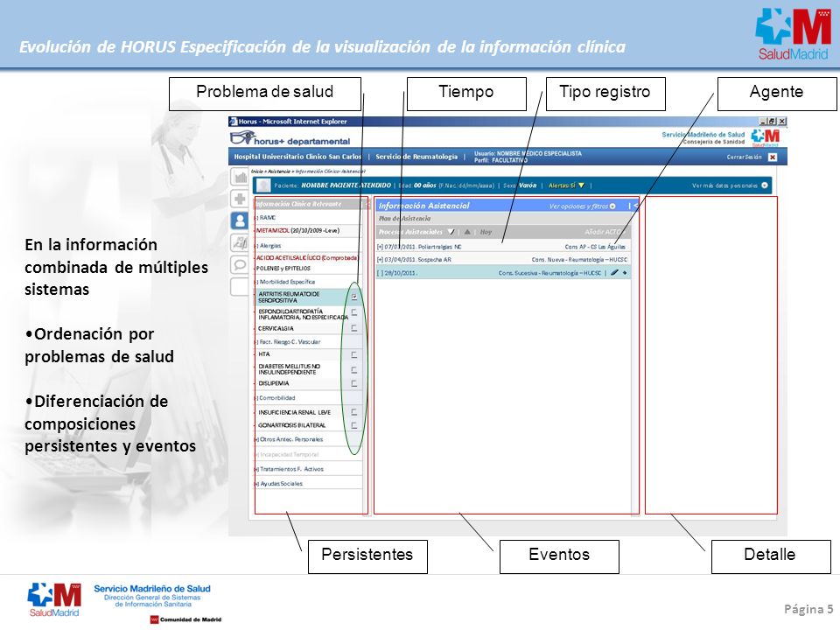Image resolution: width=840 pixels, height=630 pixels.
Task: Expand the 07/03/2011 Poliartralgias entry
Action: point(380,247)
